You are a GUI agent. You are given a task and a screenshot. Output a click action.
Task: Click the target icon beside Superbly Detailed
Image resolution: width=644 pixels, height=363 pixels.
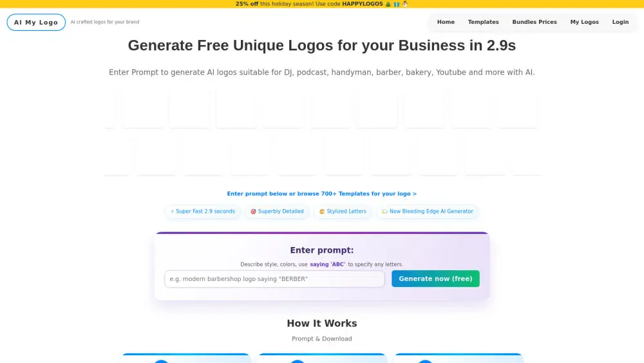253,211
